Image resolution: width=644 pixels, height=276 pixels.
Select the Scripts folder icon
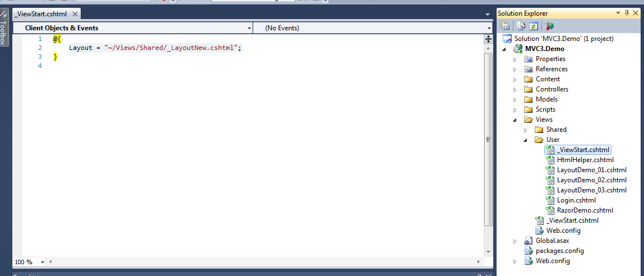click(x=528, y=109)
